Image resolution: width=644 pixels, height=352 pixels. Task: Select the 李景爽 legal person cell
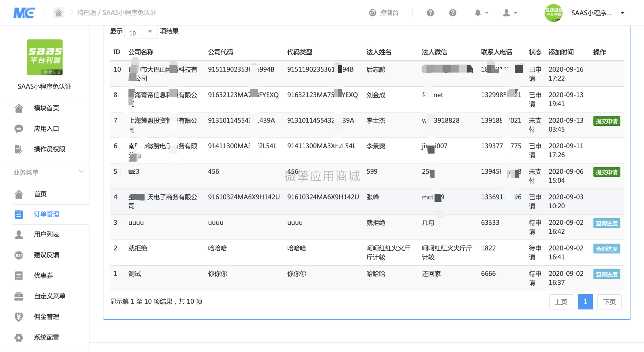click(376, 146)
